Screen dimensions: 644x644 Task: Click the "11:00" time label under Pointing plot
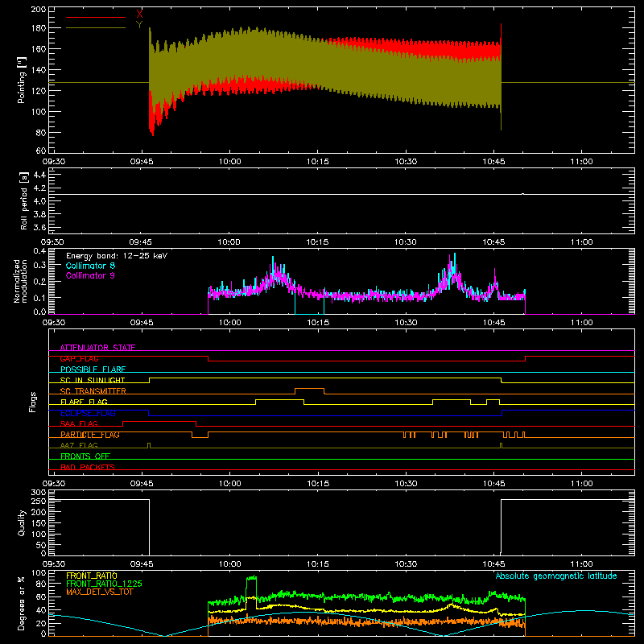(x=581, y=162)
